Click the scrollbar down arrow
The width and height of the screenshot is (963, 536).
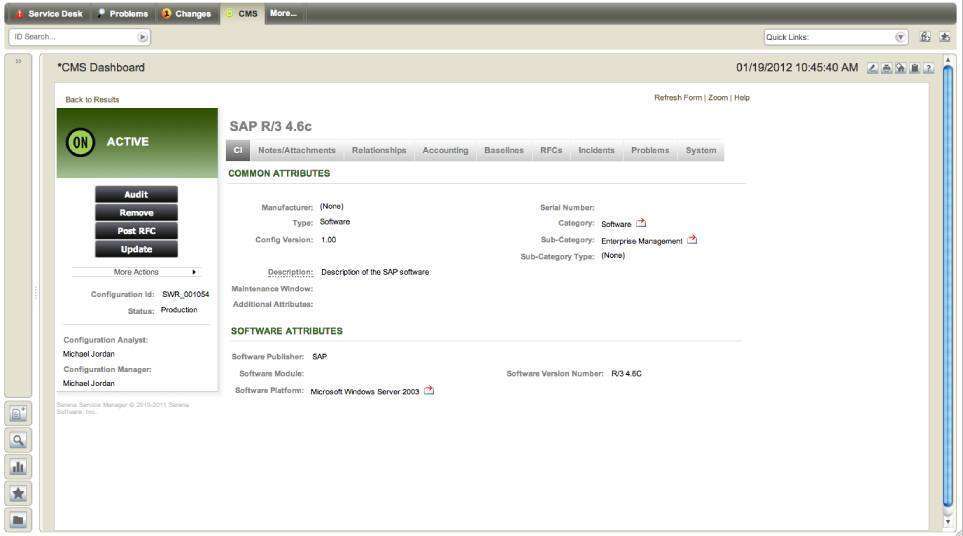(x=948, y=522)
